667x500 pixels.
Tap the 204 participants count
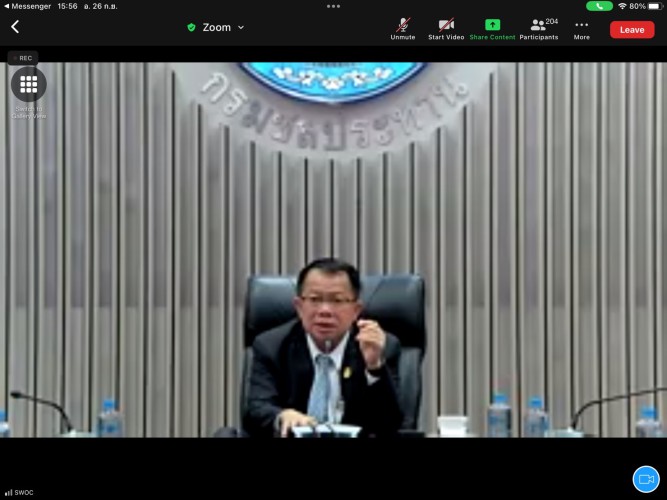[x=552, y=22]
